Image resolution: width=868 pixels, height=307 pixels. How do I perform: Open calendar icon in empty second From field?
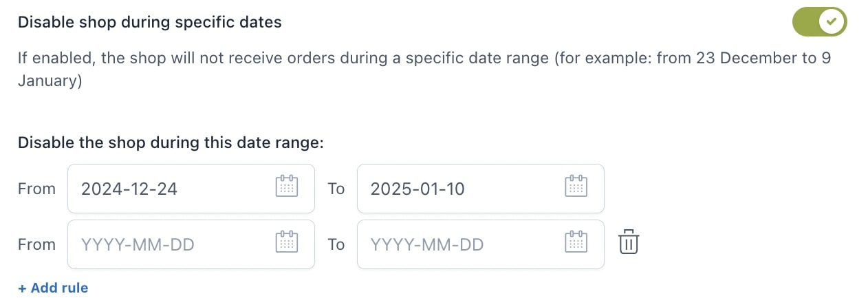click(x=287, y=244)
